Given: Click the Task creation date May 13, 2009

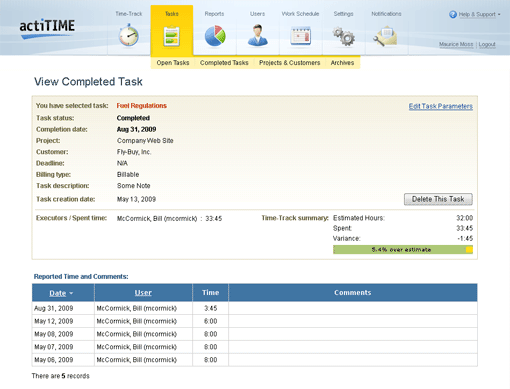Looking at the screenshot, I should tap(136, 199).
